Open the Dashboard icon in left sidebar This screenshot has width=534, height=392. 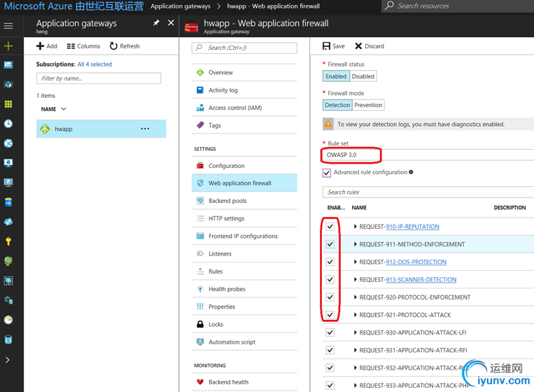click(8, 64)
